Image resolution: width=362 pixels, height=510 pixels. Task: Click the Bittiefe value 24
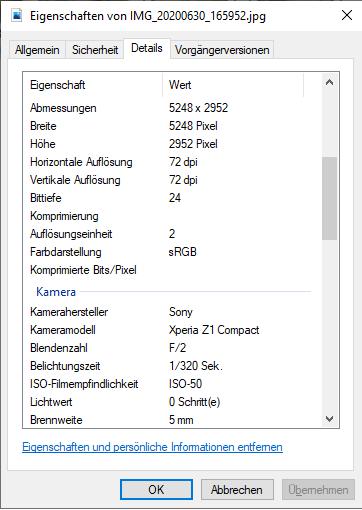pos(175,198)
